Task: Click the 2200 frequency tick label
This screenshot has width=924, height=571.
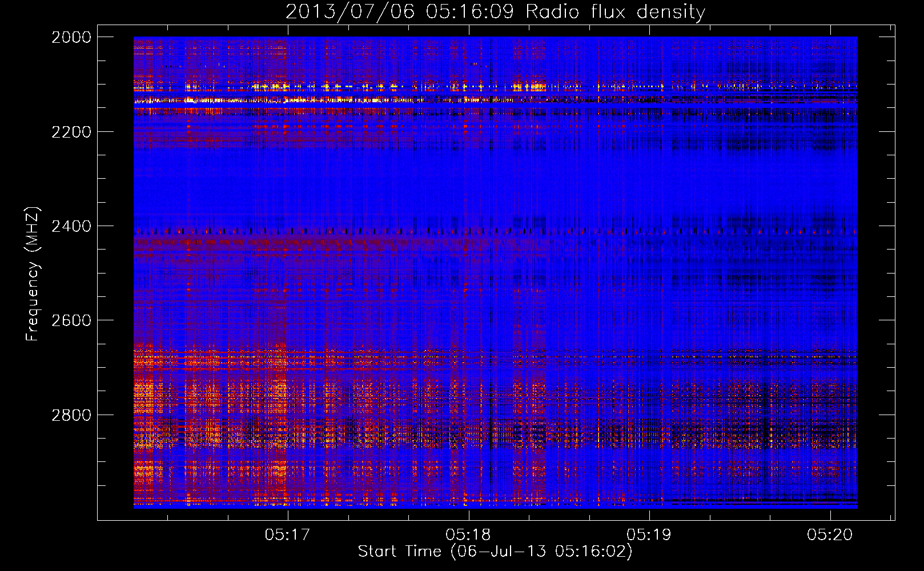Action: coord(71,132)
